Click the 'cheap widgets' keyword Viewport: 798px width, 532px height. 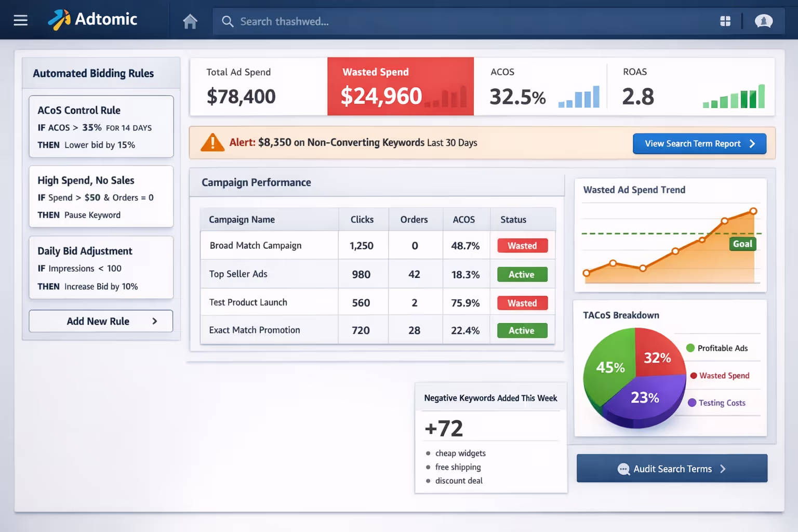[460, 453]
